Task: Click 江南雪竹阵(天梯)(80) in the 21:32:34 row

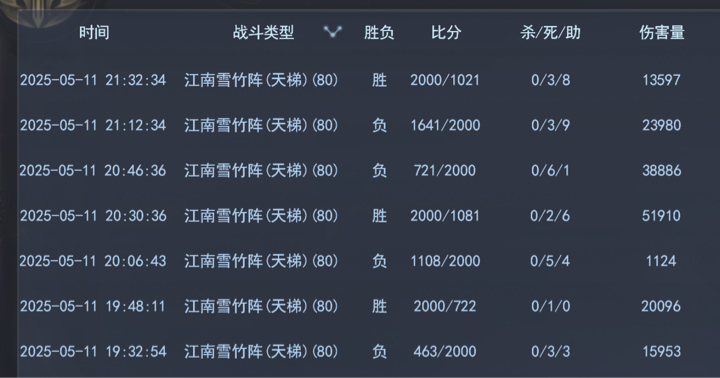Action: click(x=261, y=80)
